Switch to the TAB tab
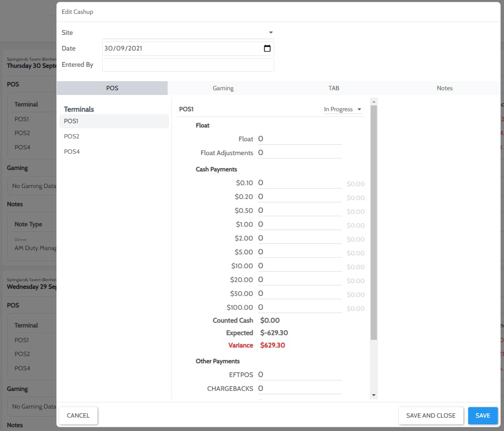Image resolution: width=504 pixels, height=431 pixels. (333, 88)
